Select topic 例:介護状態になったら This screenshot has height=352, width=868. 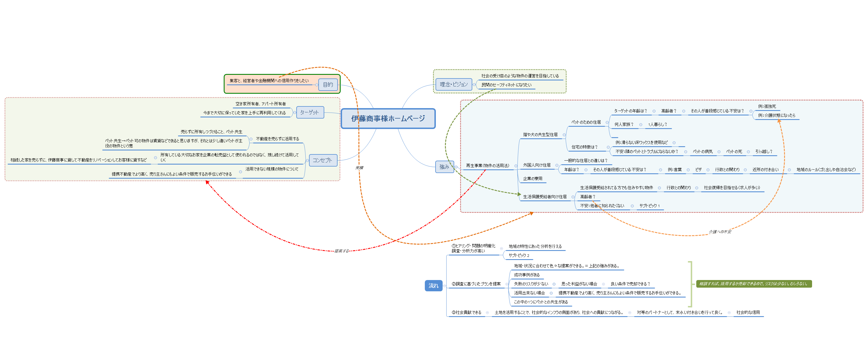pyautogui.click(x=776, y=115)
